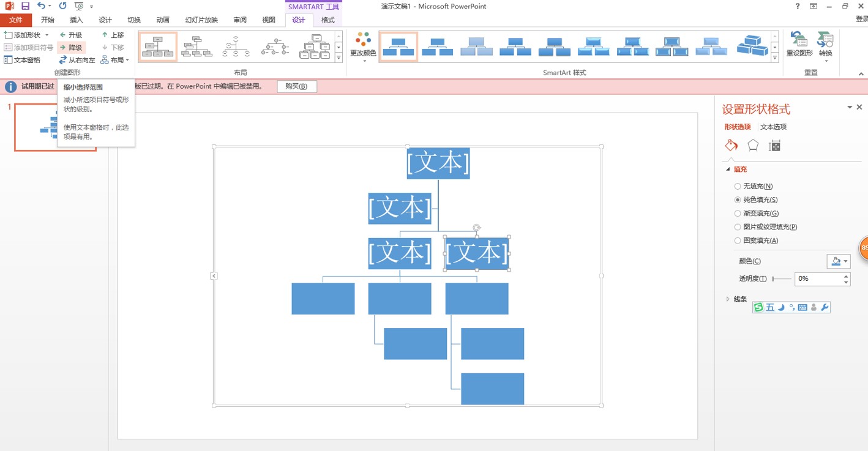
Task: Select the second hierarchy layout thumbnail
Action: point(197,47)
